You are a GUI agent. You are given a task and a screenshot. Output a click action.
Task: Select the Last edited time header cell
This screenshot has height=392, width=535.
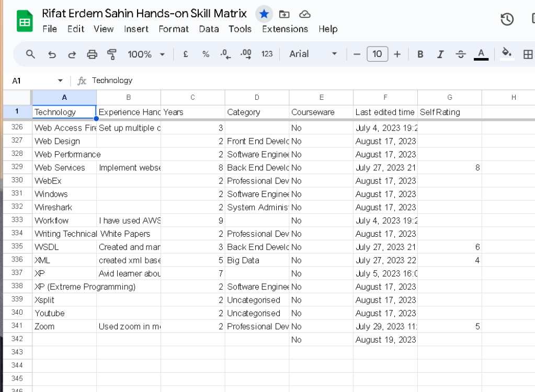click(x=385, y=112)
